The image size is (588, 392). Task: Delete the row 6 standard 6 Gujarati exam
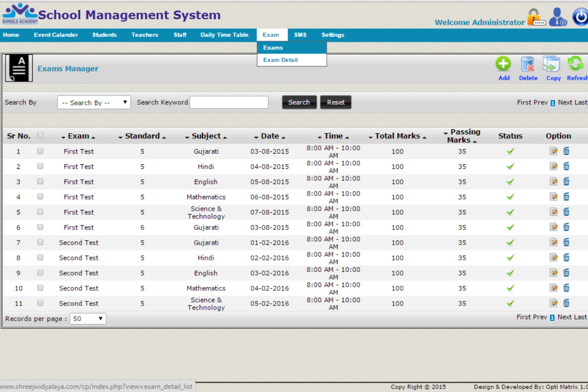click(x=566, y=227)
